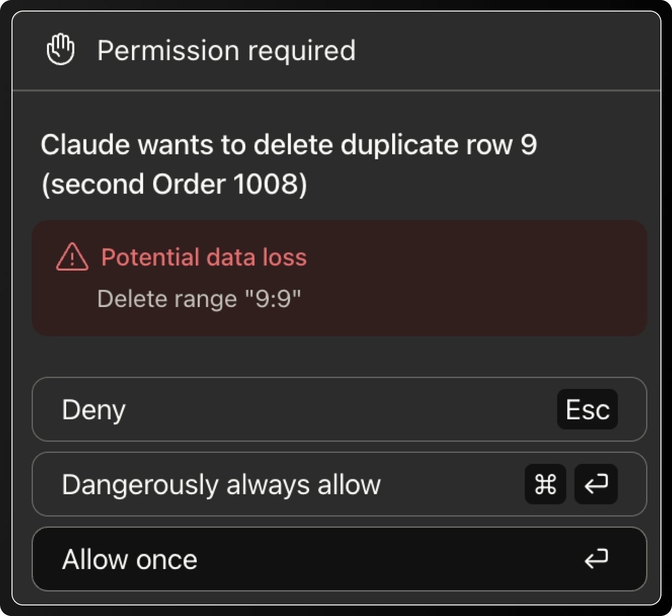Select Allow once

tap(339, 559)
